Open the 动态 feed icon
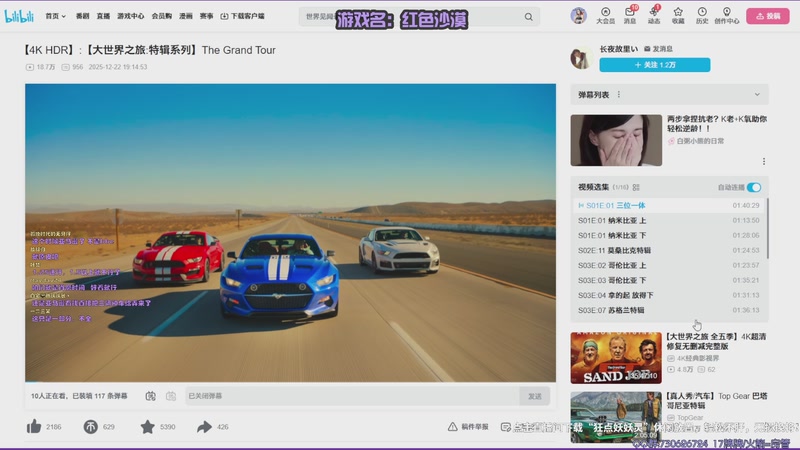The height and width of the screenshot is (450, 800). point(654,16)
